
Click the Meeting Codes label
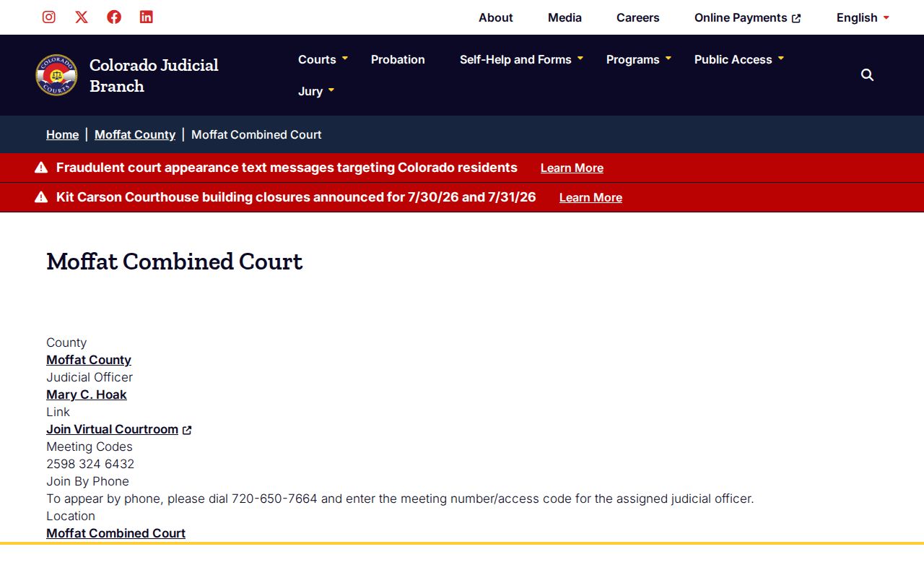pos(90,447)
